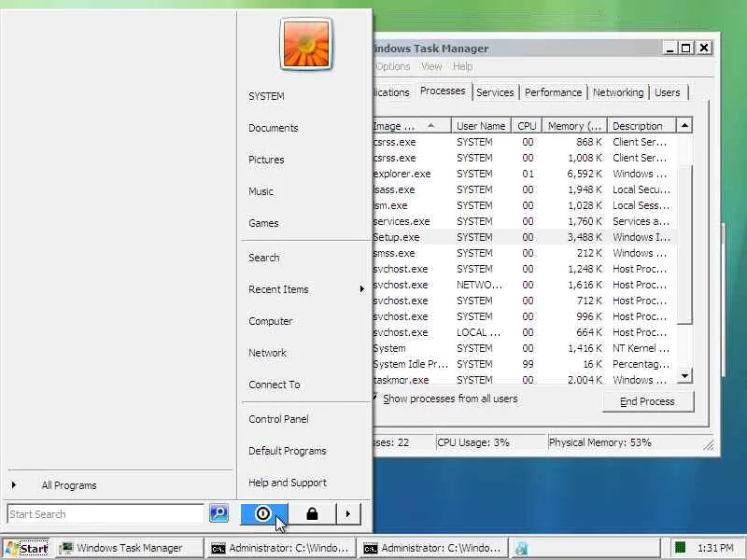
Task: Switch to the Networking tab
Action: 618,92
